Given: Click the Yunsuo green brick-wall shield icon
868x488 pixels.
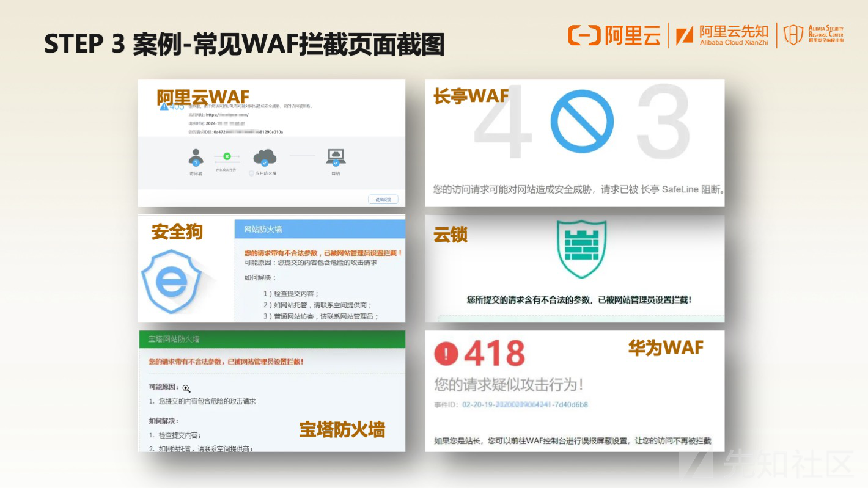Looking at the screenshot, I should pos(581,250).
